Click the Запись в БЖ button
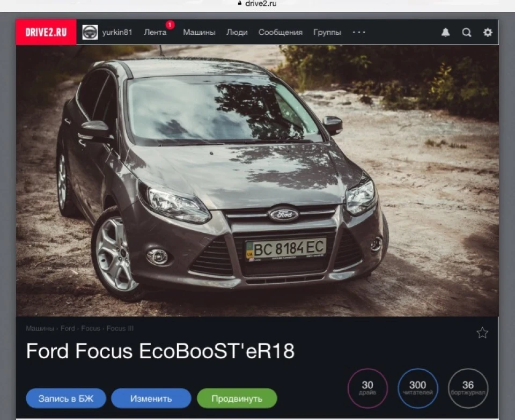515x420 pixels. click(x=66, y=399)
